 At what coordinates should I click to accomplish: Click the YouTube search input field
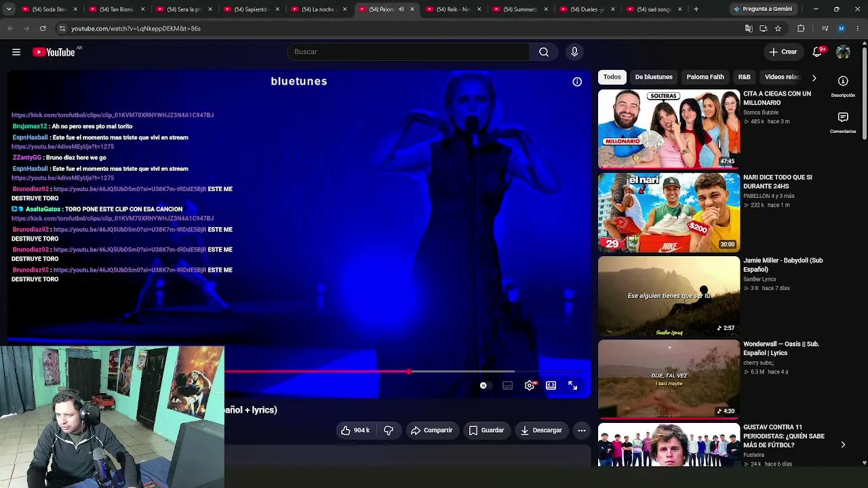click(409, 52)
